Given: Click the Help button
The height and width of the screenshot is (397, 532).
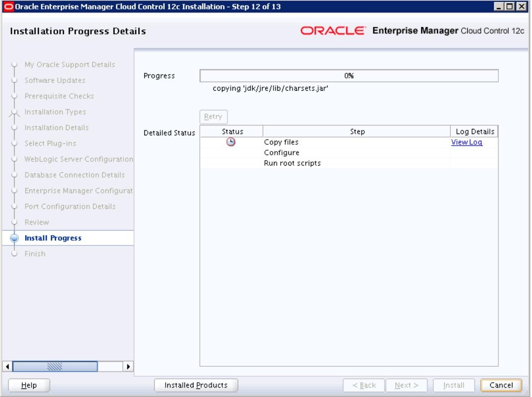Looking at the screenshot, I should point(29,385).
